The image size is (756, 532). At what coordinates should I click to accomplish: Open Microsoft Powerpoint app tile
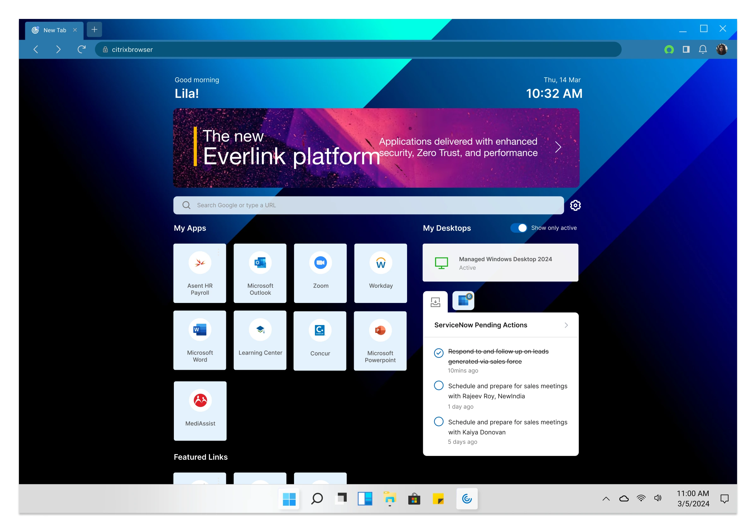[x=380, y=341]
